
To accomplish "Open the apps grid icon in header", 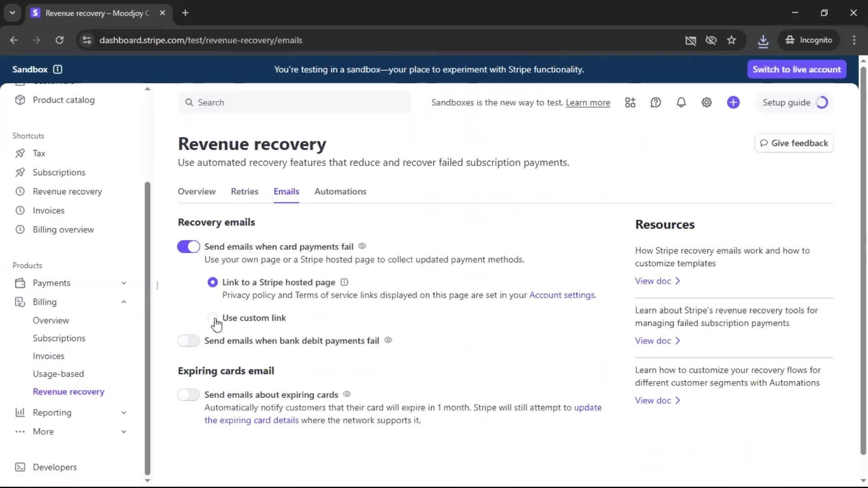I will (630, 103).
